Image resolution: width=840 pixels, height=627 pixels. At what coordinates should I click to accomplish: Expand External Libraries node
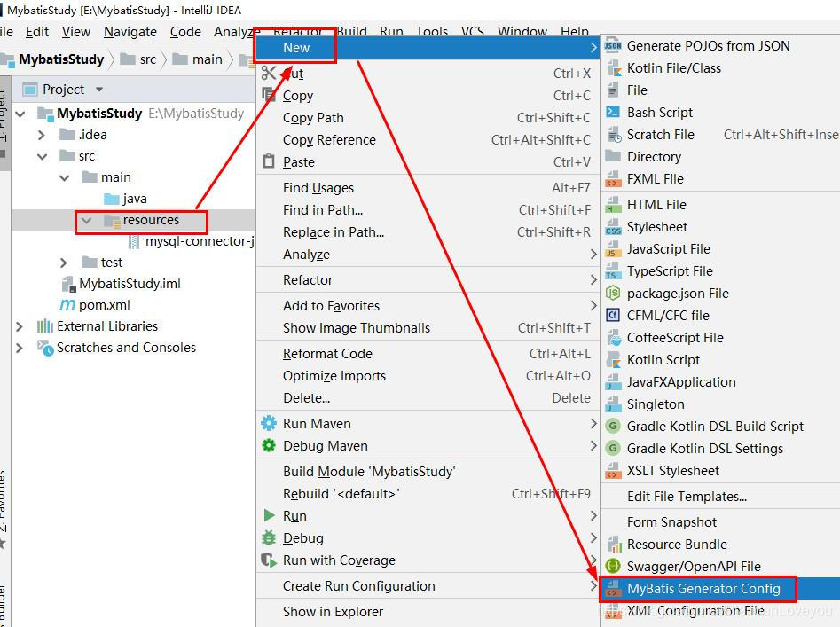pos(20,326)
